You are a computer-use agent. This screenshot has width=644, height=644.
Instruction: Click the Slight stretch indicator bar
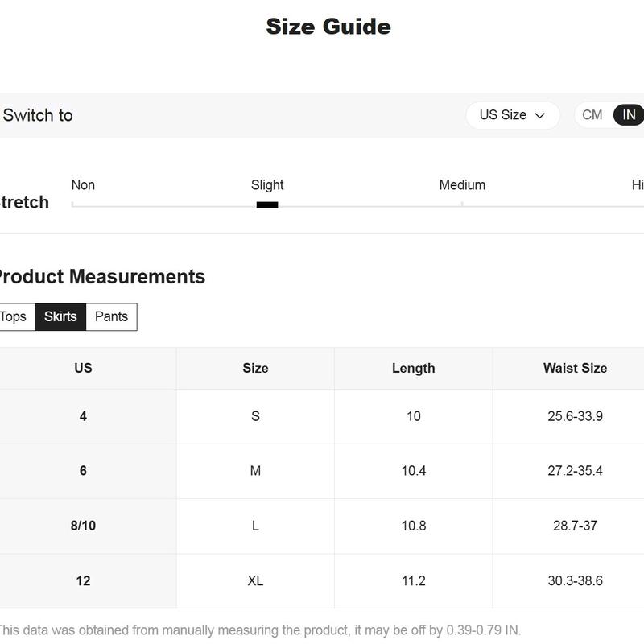pos(267,204)
